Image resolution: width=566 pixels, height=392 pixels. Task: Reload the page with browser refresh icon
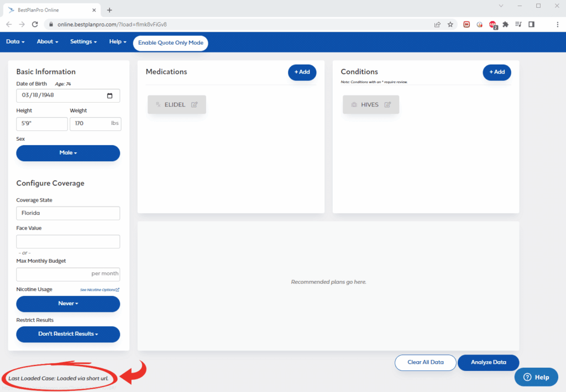[x=35, y=24]
